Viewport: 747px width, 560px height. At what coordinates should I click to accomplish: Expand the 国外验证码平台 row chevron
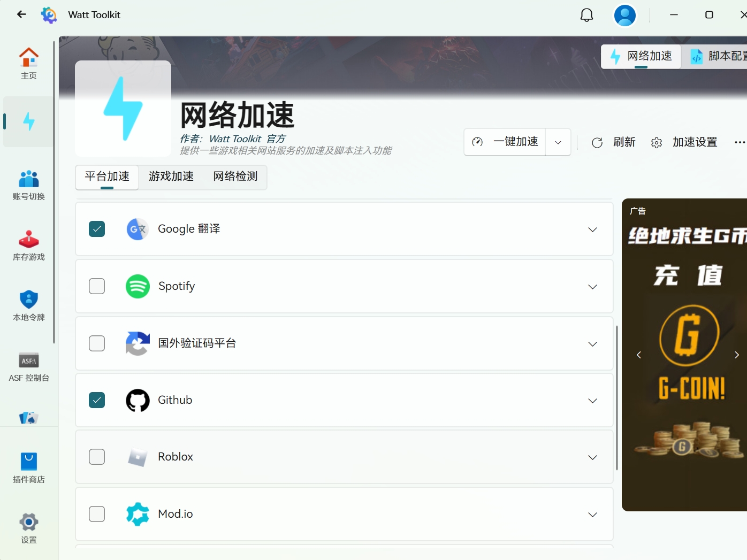592,344
